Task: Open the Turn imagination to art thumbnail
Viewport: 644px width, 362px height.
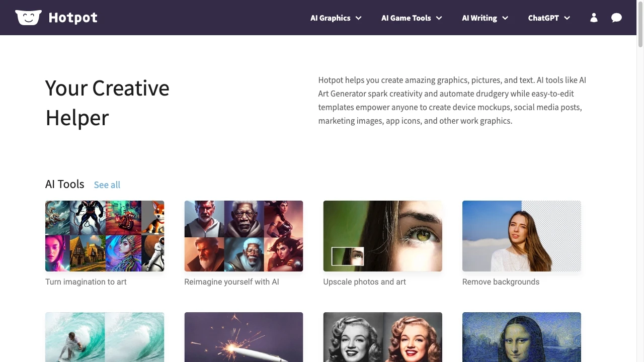Action: pos(105,236)
